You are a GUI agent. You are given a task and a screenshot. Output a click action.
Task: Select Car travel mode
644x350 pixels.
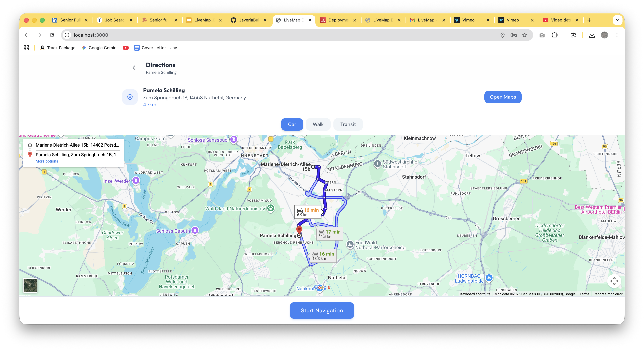(x=292, y=124)
